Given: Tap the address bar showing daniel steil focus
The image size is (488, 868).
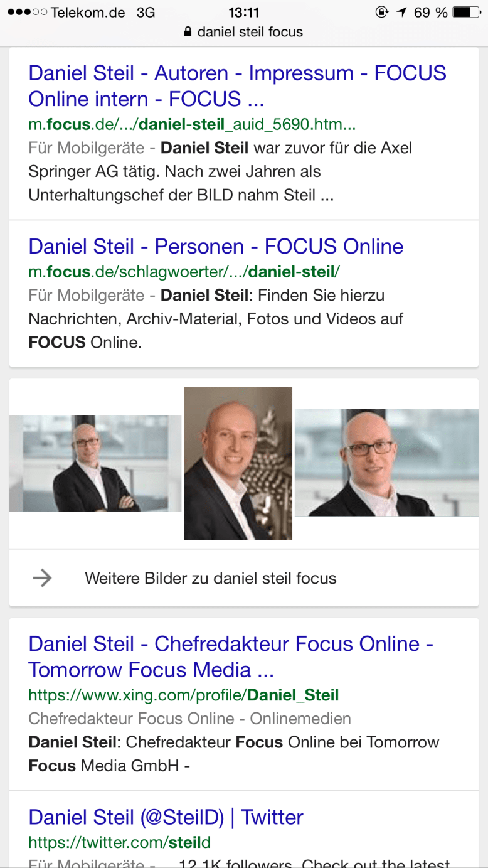Looking at the screenshot, I should [x=244, y=32].
